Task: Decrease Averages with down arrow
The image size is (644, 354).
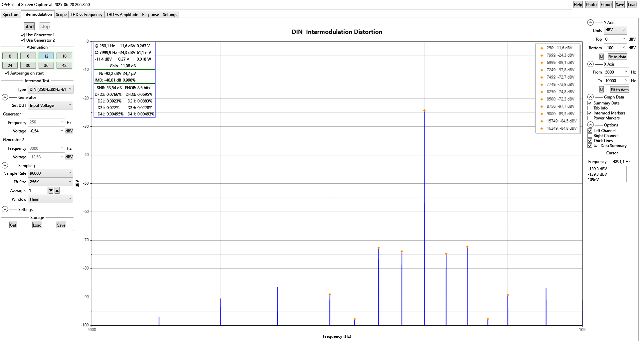Action: [x=51, y=190]
